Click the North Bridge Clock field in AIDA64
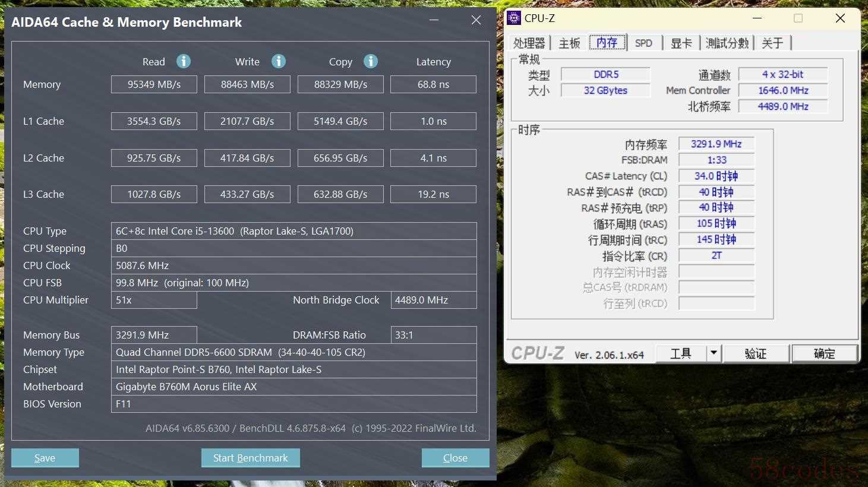 pyautogui.click(x=433, y=300)
